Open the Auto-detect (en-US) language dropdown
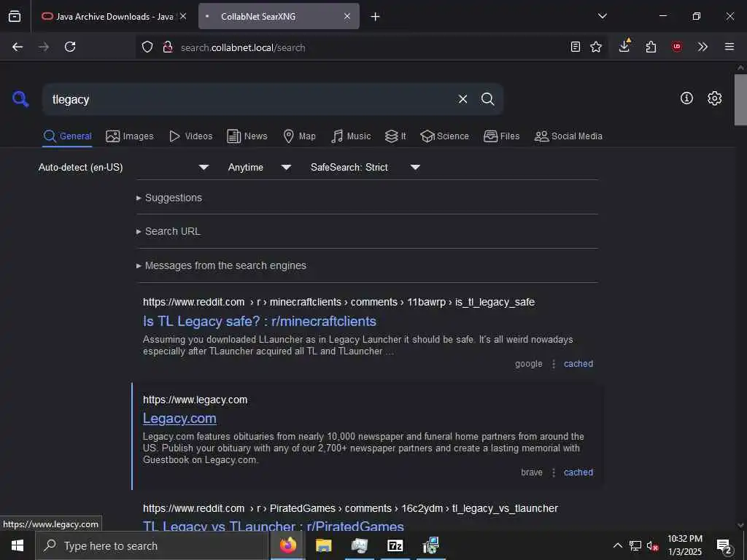Screen dimensions: 747x560 pos(124,167)
